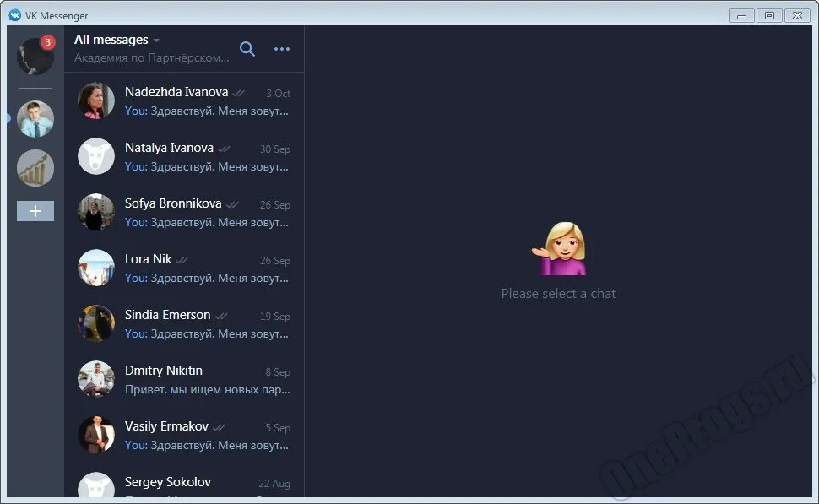Viewport: 819px width, 504px height.
Task: Click Sofya Bronnikova profile picture
Action: tap(96, 212)
